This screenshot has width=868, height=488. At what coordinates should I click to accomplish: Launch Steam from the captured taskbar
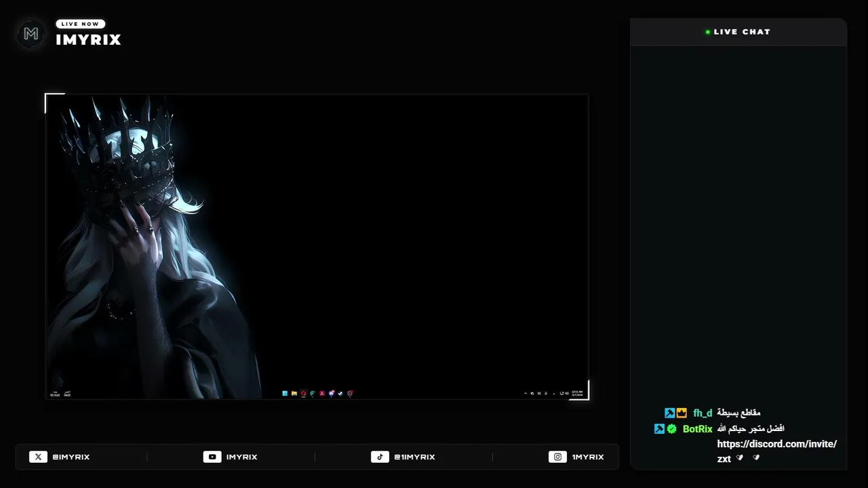tap(340, 393)
